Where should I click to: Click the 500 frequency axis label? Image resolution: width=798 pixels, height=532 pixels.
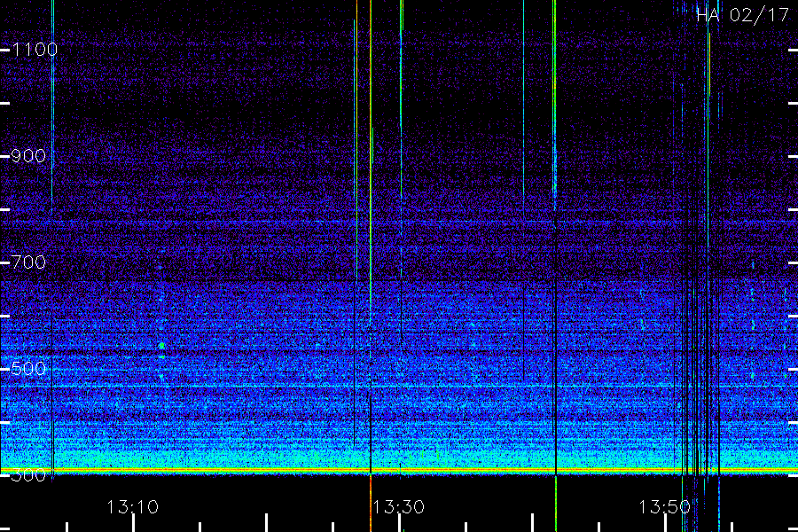click(28, 369)
